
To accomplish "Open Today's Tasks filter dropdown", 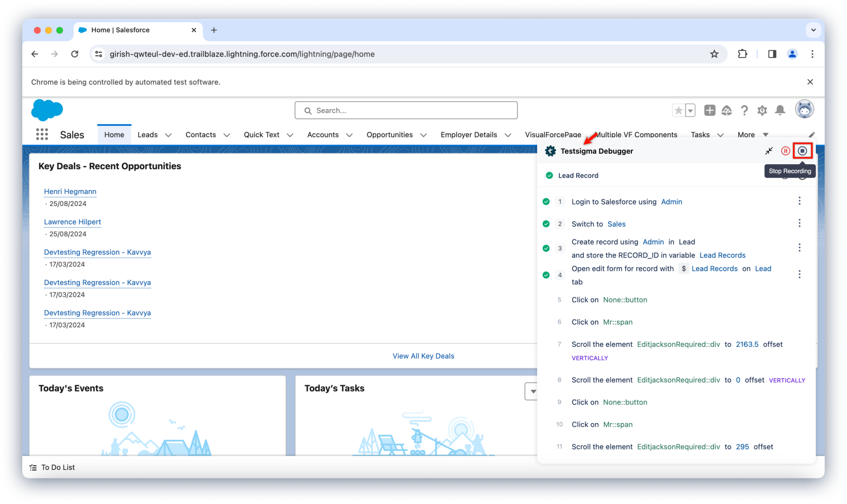I will click(x=531, y=392).
